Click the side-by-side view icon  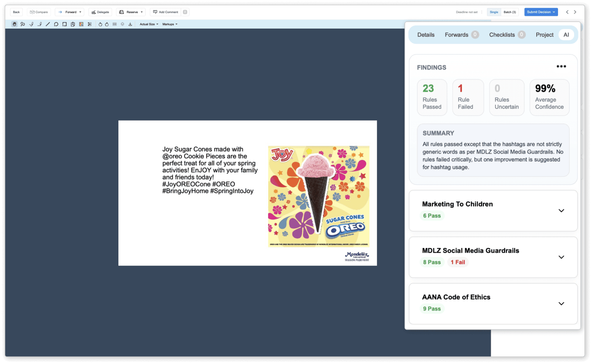[115, 24]
